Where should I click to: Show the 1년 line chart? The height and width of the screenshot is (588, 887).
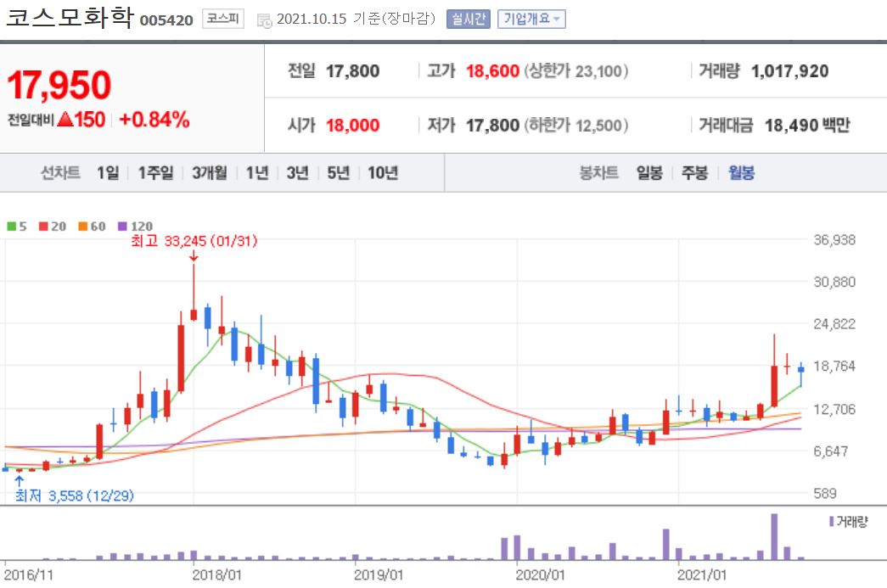pyautogui.click(x=257, y=172)
